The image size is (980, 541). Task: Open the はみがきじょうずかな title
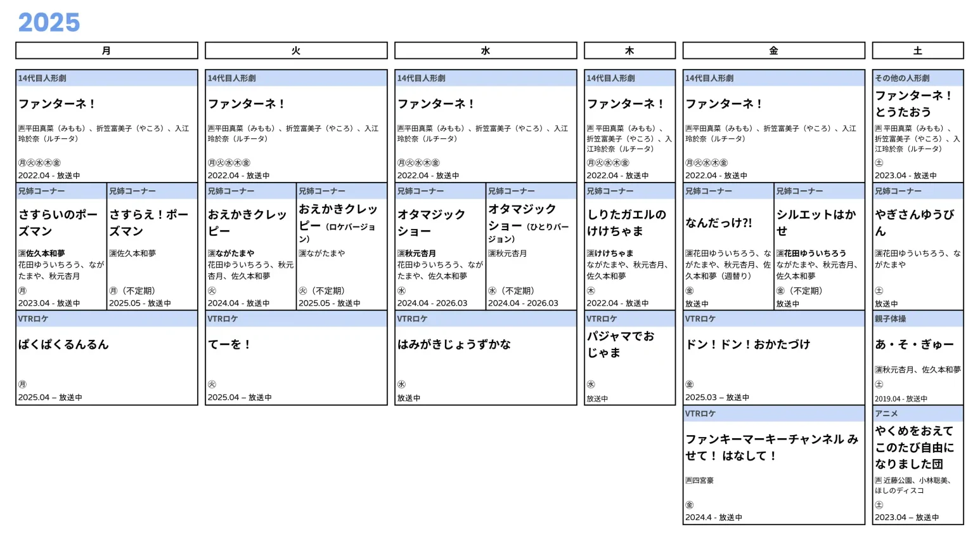point(454,344)
